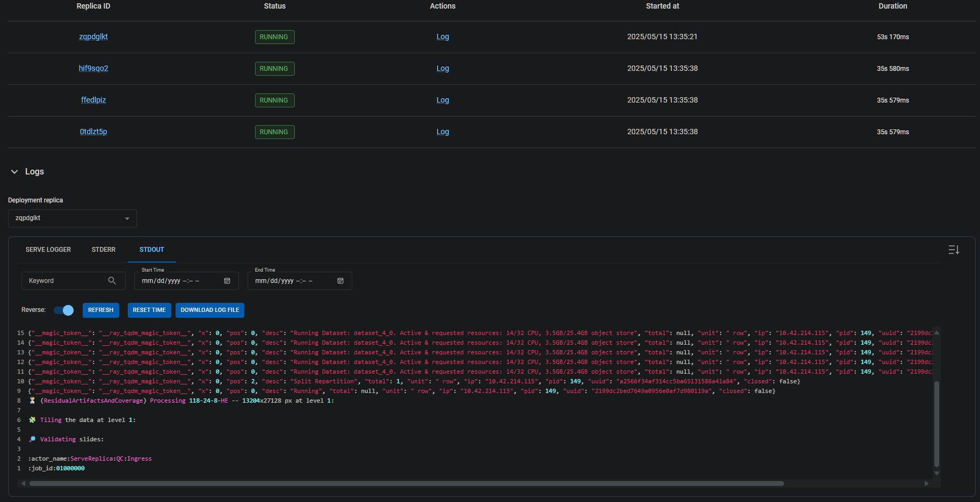Open the Deployment replica dropdown

point(72,219)
